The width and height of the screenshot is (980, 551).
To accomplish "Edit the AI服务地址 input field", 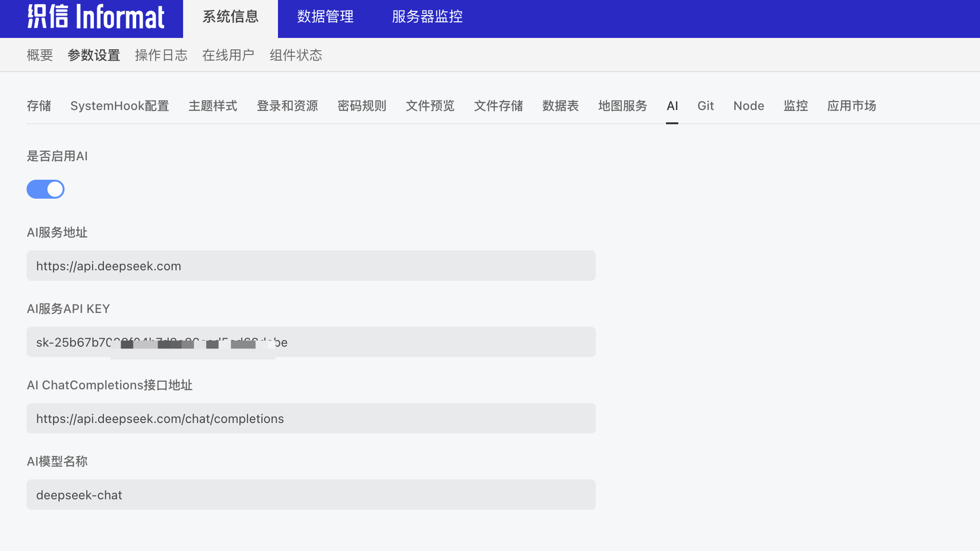I will pyautogui.click(x=311, y=266).
